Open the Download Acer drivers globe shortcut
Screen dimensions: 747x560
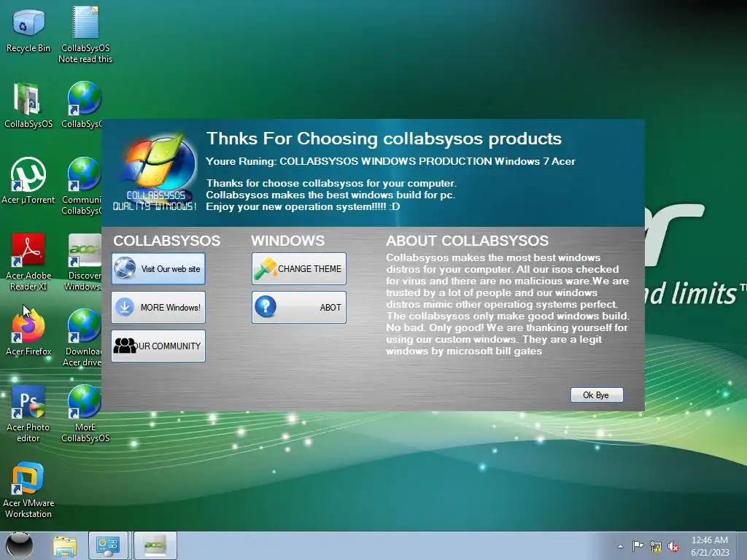click(83, 338)
